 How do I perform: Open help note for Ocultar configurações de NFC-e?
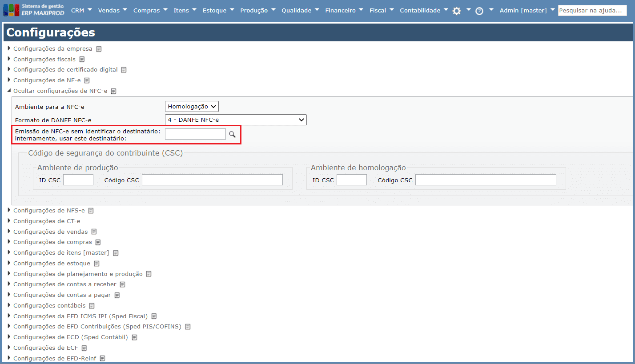point(114,91)
